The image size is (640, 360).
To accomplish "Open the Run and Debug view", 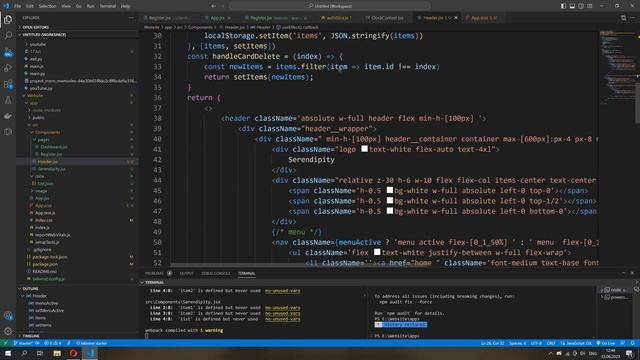I will (x=8, y=68).
